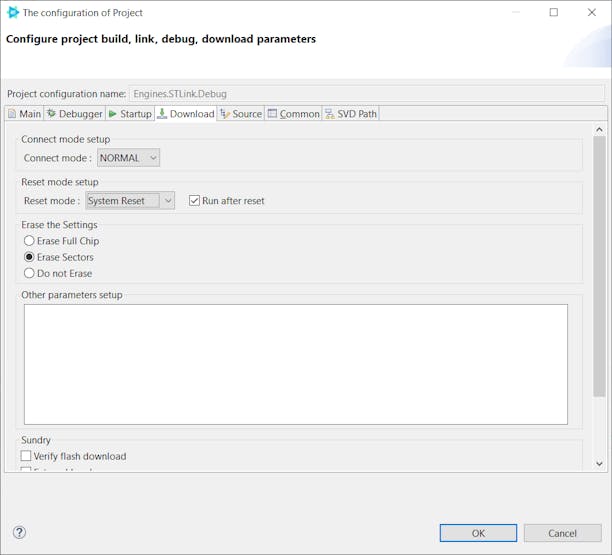
Task: Click the Source tab icon
Action: click(225, 114)
